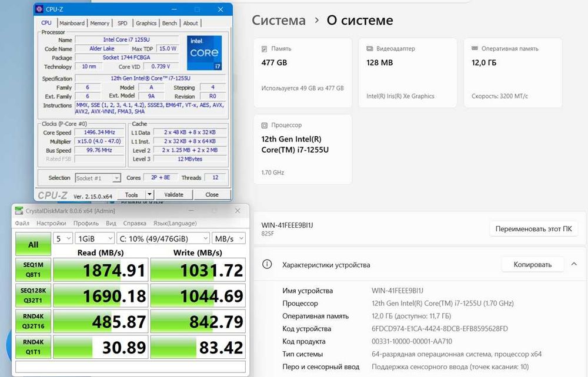
Task: Click the RND4K Q1T1 read result 30.89
Action: click(x=101, y=347)
